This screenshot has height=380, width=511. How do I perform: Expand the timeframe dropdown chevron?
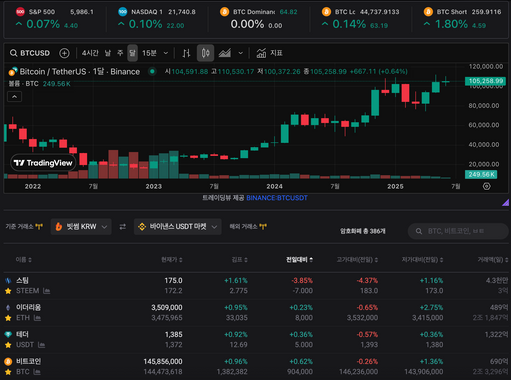(166, 53)
